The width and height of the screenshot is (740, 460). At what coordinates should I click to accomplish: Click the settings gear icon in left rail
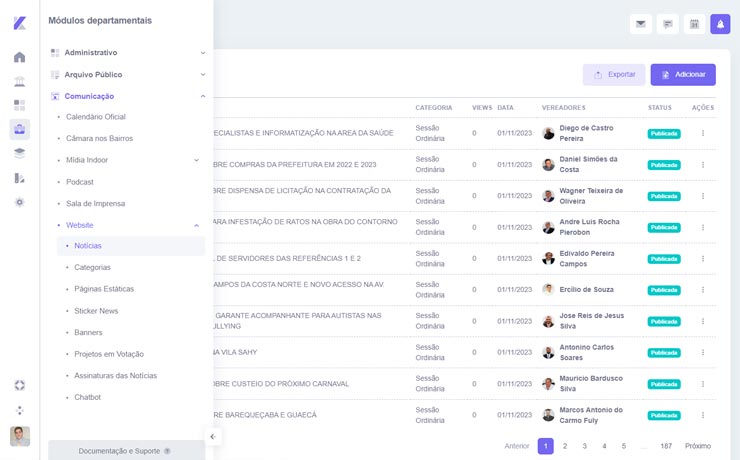(x=19, y=202)
